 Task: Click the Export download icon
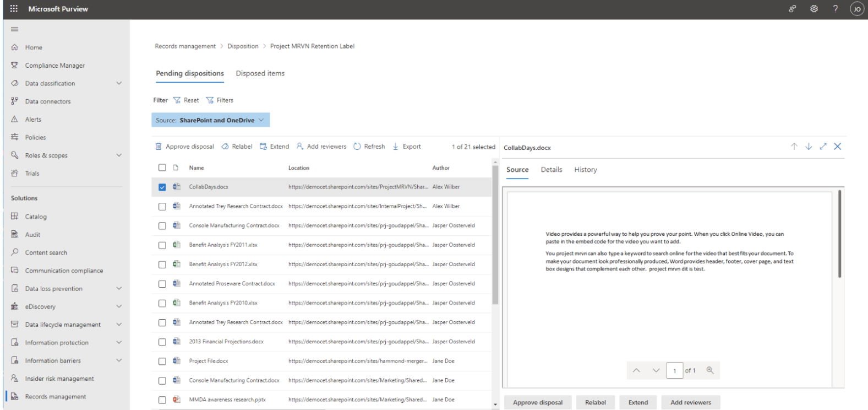(396, 147)
